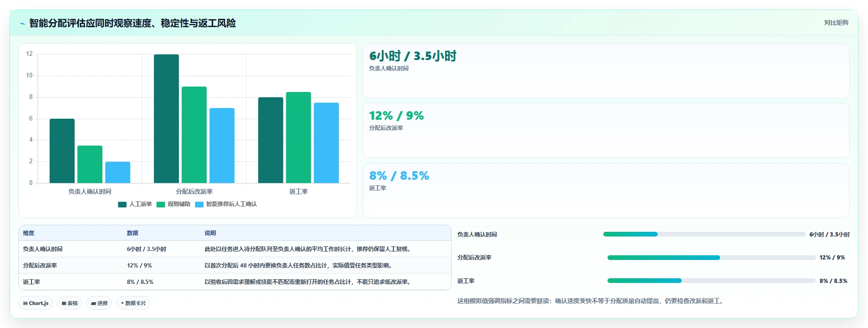Click the 智能推荐 bar for 负责人确认时间
The image size is (868, 328).
(117, 172)
